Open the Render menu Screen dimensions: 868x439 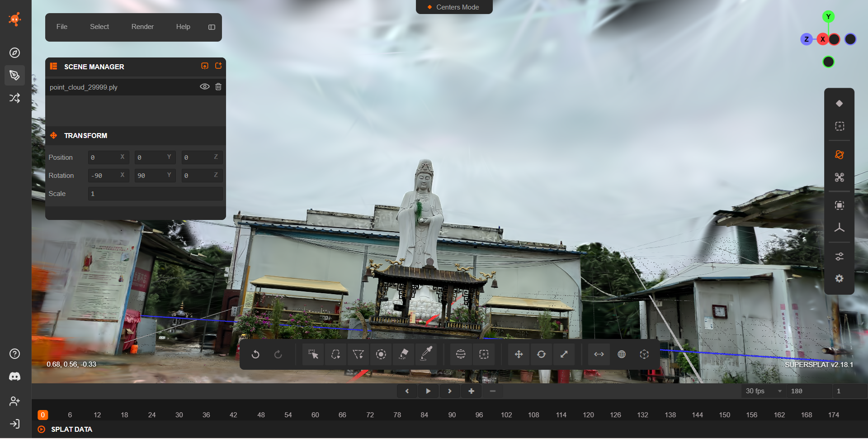(x=142, y=27)
